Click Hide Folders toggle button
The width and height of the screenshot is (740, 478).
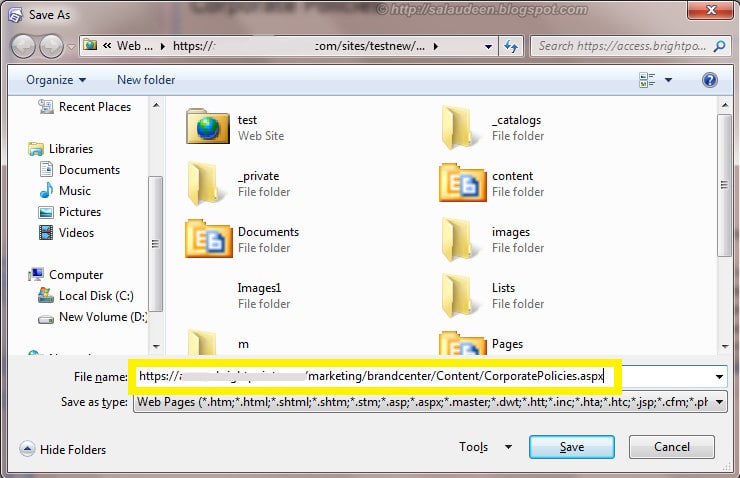click(x=63, y=449)
